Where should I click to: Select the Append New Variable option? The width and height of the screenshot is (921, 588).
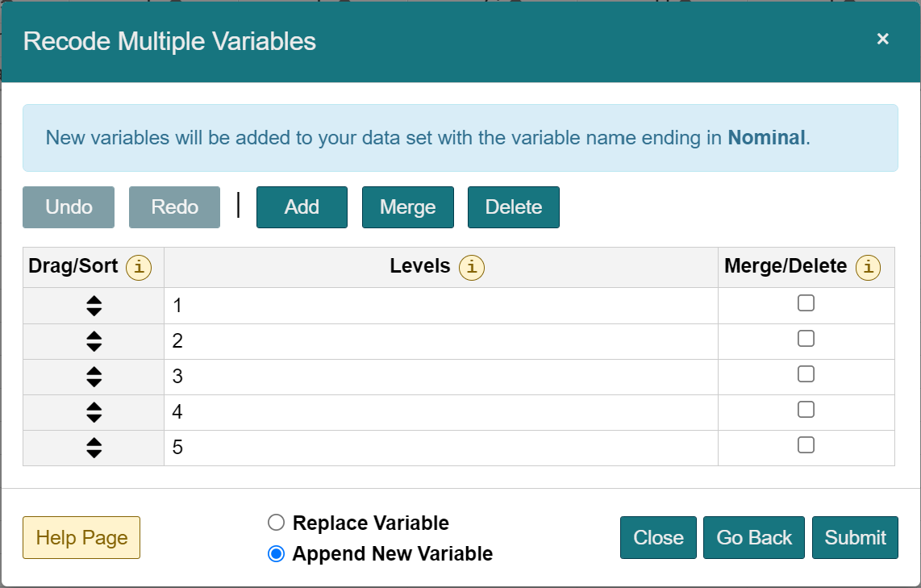(x=276, y=553)
